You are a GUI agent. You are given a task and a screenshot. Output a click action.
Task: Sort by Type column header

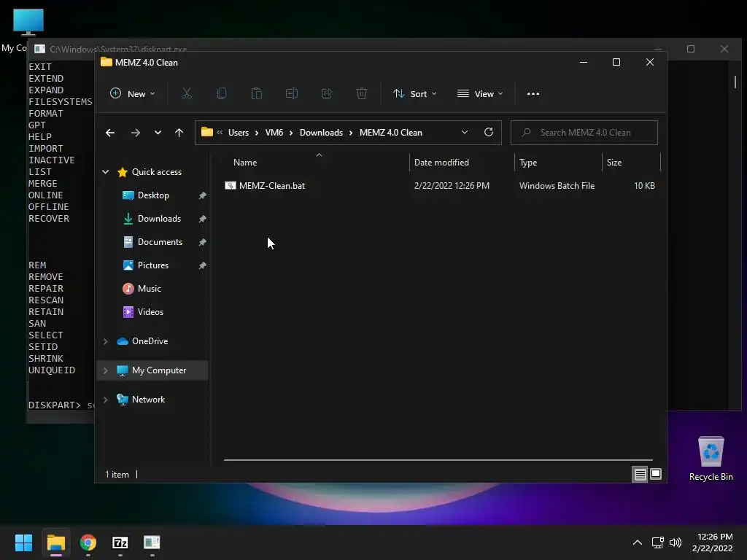tap(558, 163)
